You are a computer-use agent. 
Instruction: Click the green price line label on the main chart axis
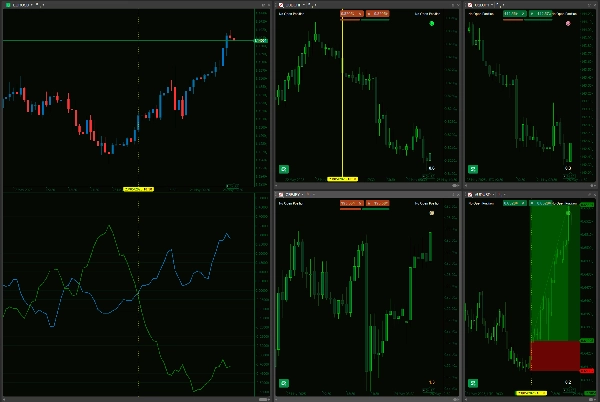tap(261, 41)
